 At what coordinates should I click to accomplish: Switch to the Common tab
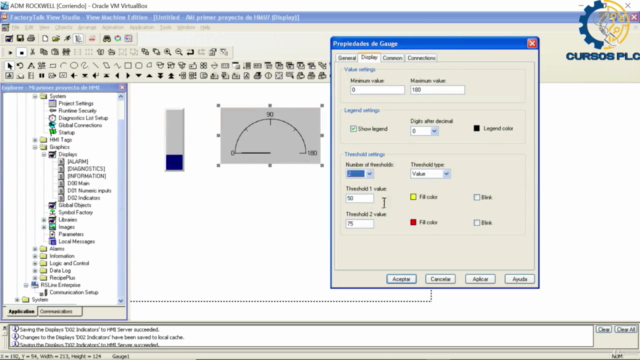[392, 58]
